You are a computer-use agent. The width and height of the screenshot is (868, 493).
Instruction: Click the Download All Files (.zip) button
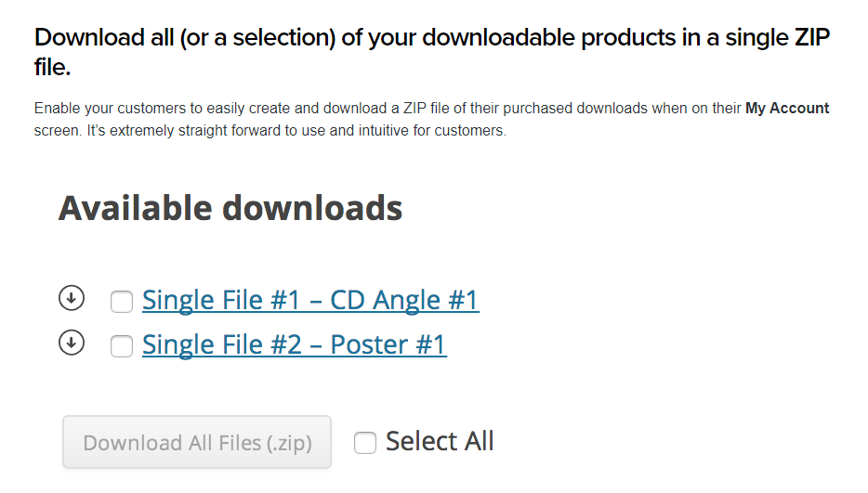point(197,442)
